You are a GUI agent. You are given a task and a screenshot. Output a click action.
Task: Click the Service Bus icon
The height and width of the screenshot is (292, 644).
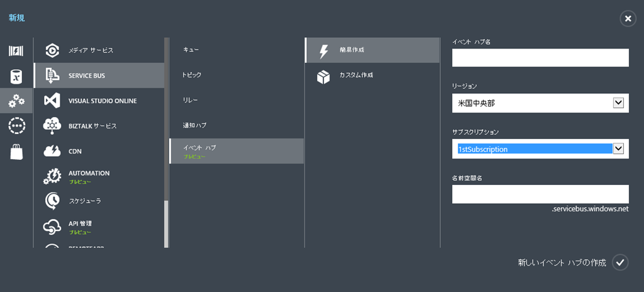pos(52,76)
